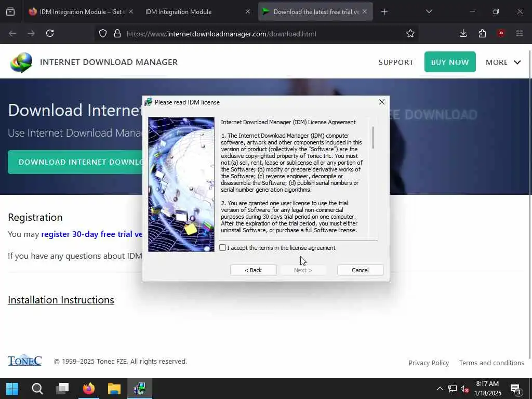532x399 pixels.
Task: Open the Windows Start menu
Action: [12, 389]
